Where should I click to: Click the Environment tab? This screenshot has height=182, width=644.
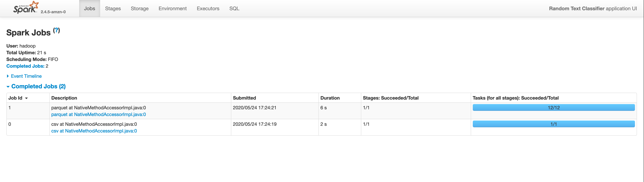(173, 8)
